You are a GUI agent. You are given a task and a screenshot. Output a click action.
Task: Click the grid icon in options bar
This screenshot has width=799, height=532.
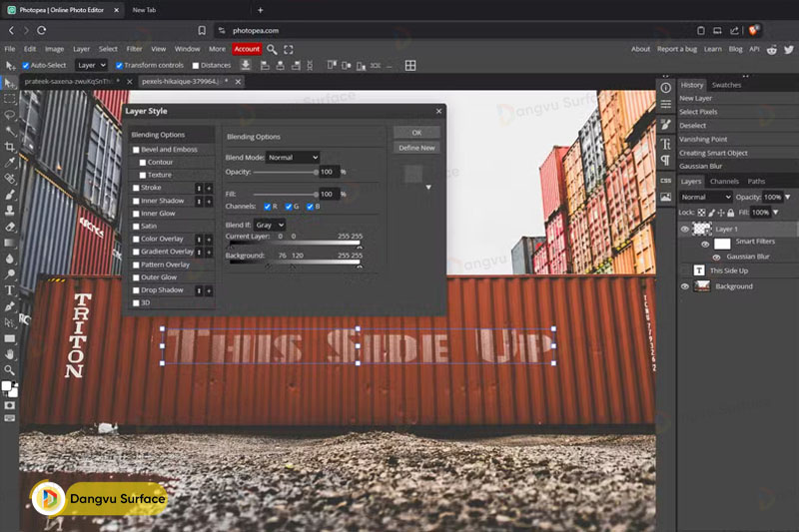tap(410, 65)
